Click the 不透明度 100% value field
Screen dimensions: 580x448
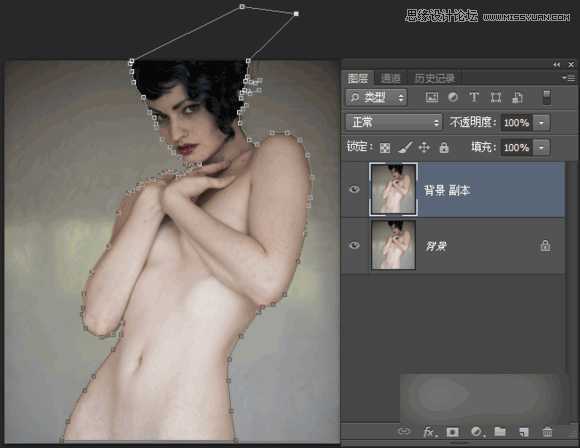click(x=517, y=122)
